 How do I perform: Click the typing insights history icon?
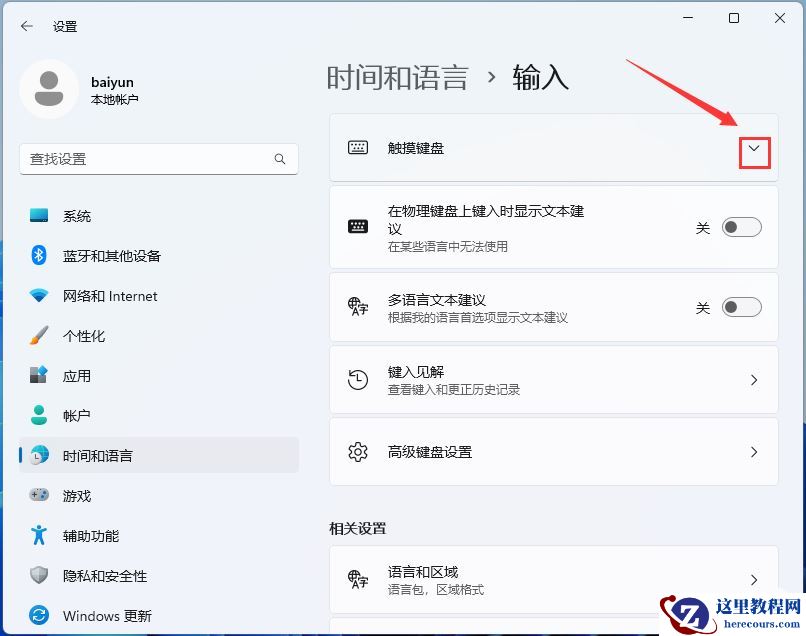359,379
